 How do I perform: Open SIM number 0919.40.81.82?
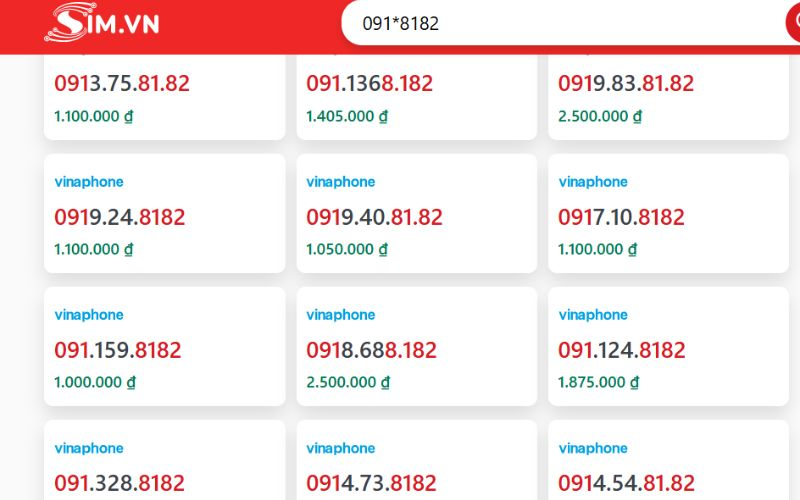pyautogui.click(x=374, y=217)
